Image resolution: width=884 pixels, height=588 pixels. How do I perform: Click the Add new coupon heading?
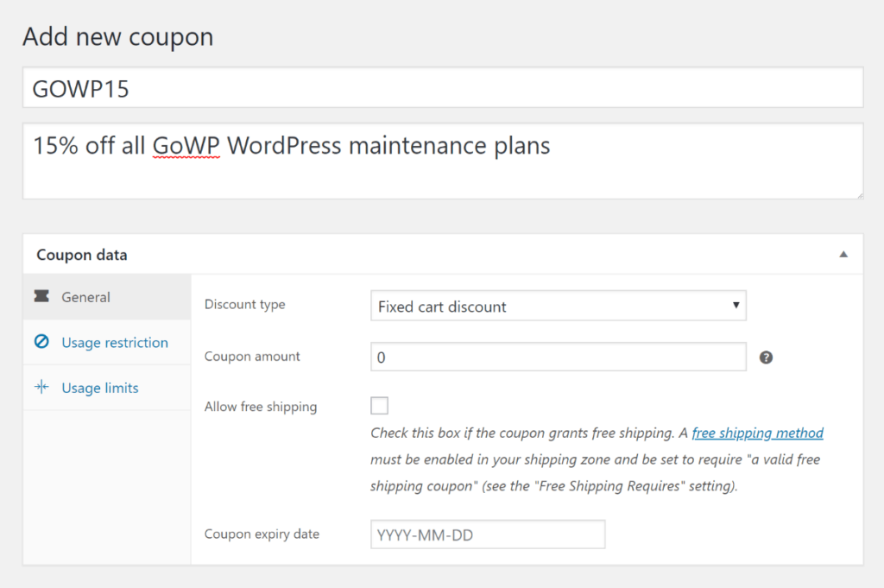[117, 36]
